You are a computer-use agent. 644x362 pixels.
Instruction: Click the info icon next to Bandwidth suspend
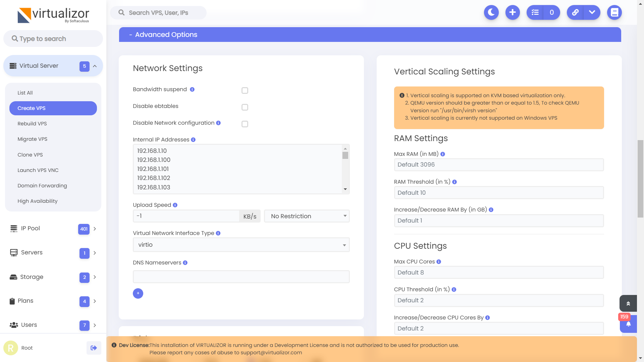(x=192, y=89)
